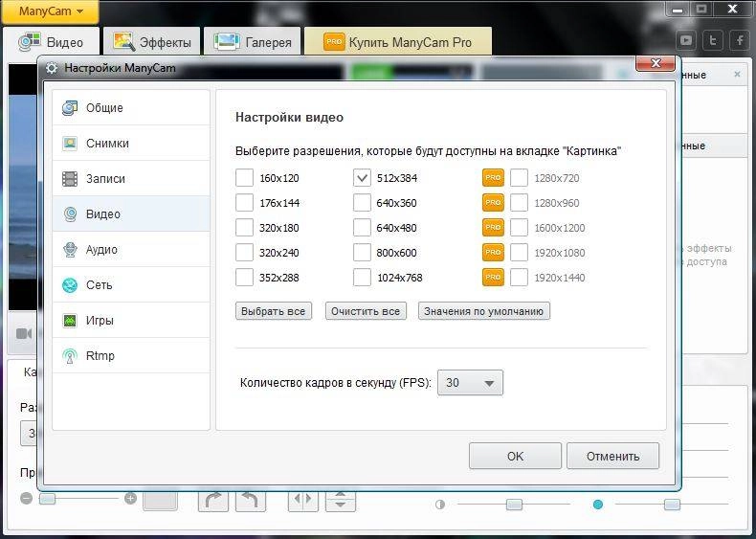Viewport: 756px width, 539px height.
Task: Select the Аудио settings category
Action: click(131, 250)
